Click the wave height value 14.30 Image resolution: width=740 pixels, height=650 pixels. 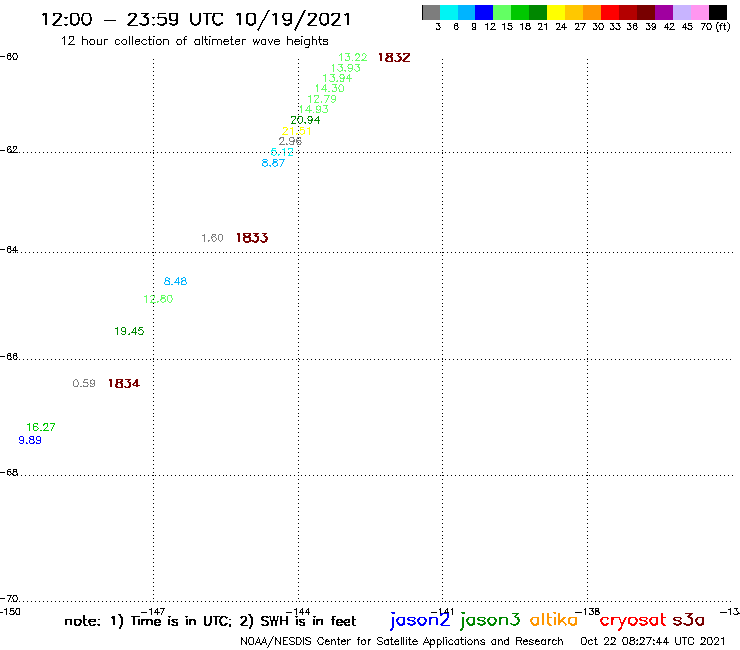(x=329, y=88)
